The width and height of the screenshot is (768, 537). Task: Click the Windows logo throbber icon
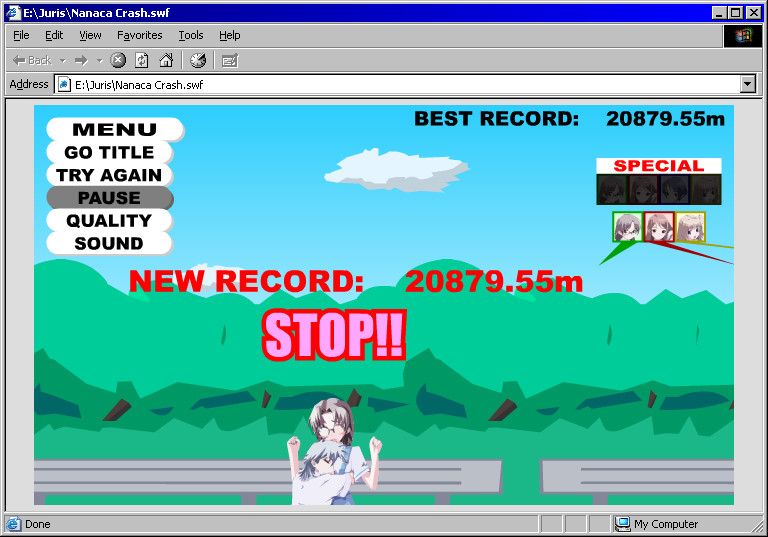pos(743,36)
